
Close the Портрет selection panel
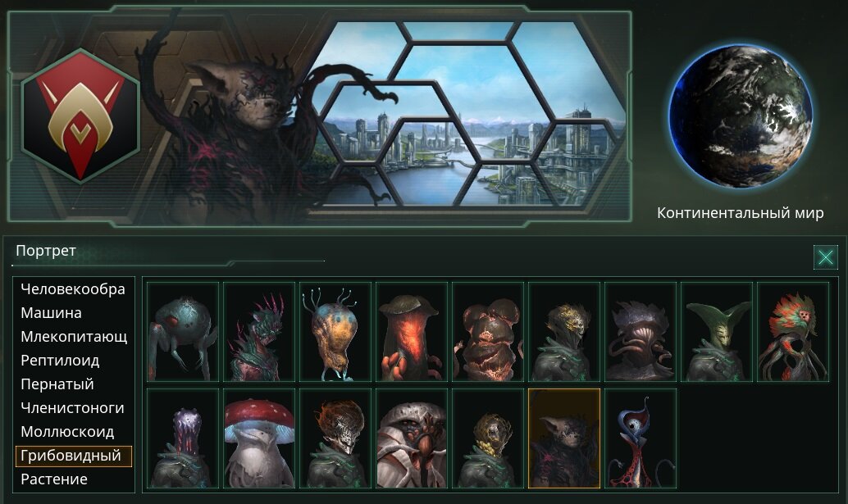click(825, 257)
